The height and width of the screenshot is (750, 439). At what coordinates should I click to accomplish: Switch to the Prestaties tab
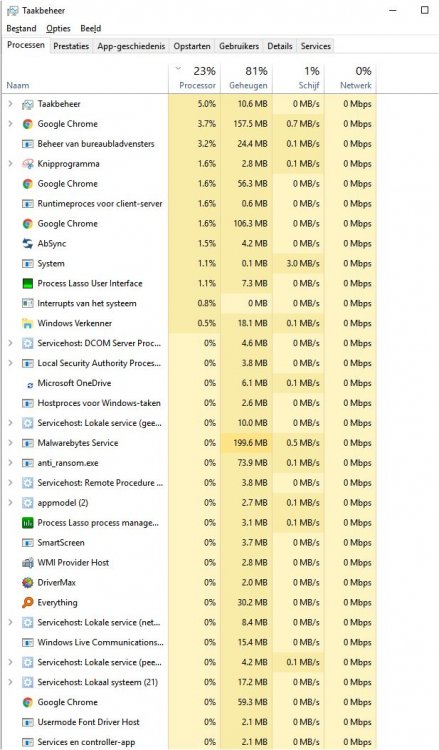click(71, 46)
